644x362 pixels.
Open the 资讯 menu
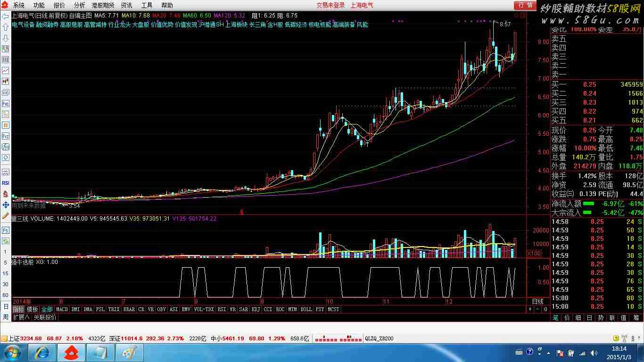tap(126, 5)
